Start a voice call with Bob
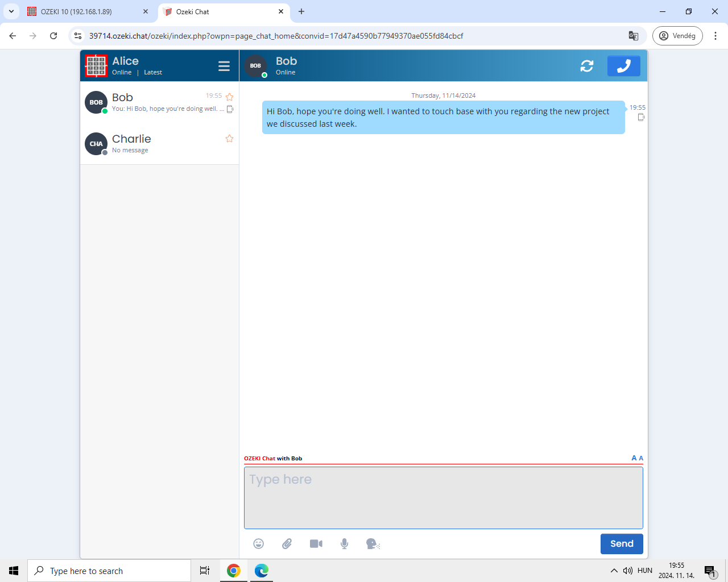 (x=623, y=66)
